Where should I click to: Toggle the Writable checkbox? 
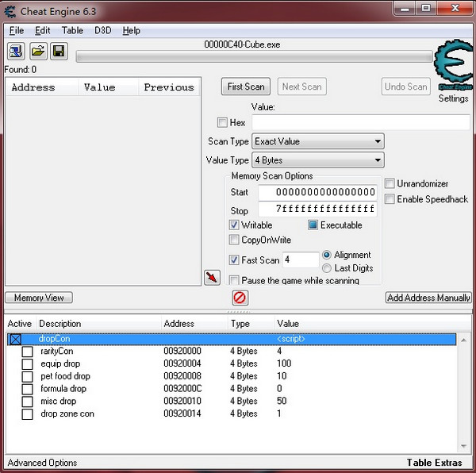[234, 225]
